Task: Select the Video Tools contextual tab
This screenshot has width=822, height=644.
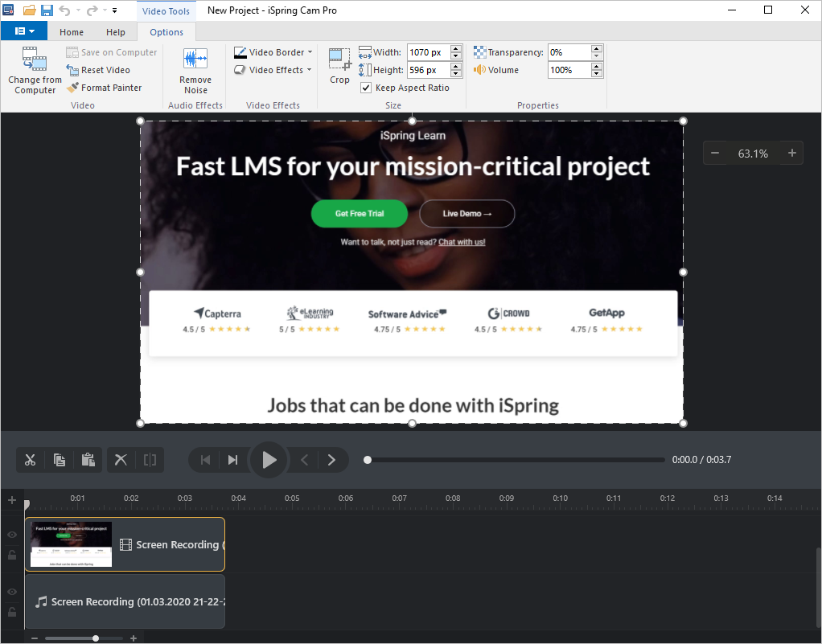Action: tap(166, 10)
